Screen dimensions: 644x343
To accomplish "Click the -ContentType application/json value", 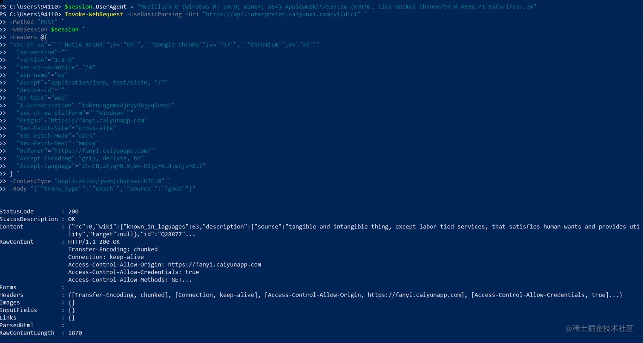I will [109, 181].
